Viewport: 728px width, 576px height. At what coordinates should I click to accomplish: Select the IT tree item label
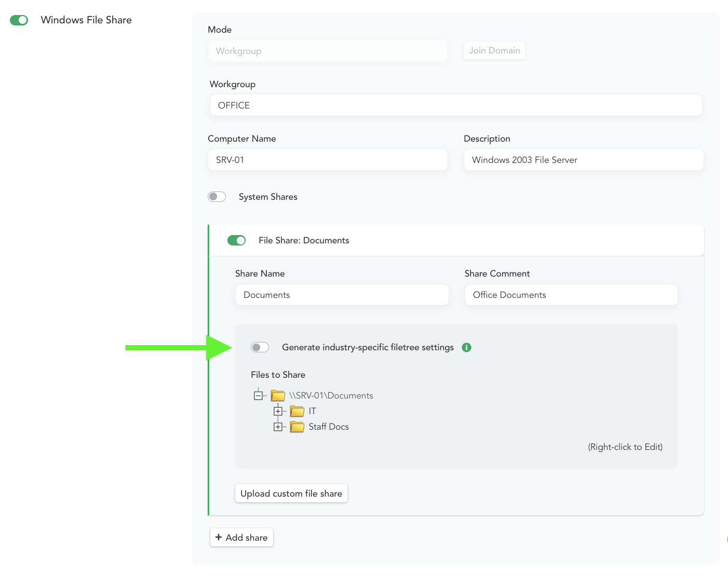tap(312, 411)
